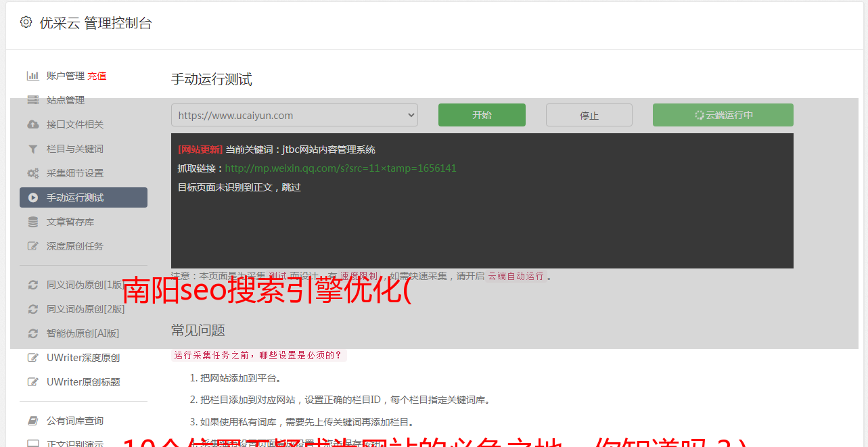Viewport: 868px width, 447px height.
Task: Open the website URL dropdown
Action: click(294, 115)
